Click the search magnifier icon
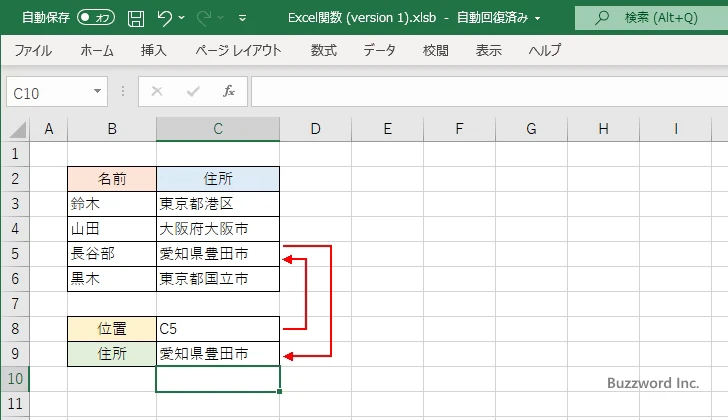Screen dimensions: 728x420 [x=602, y=18]
